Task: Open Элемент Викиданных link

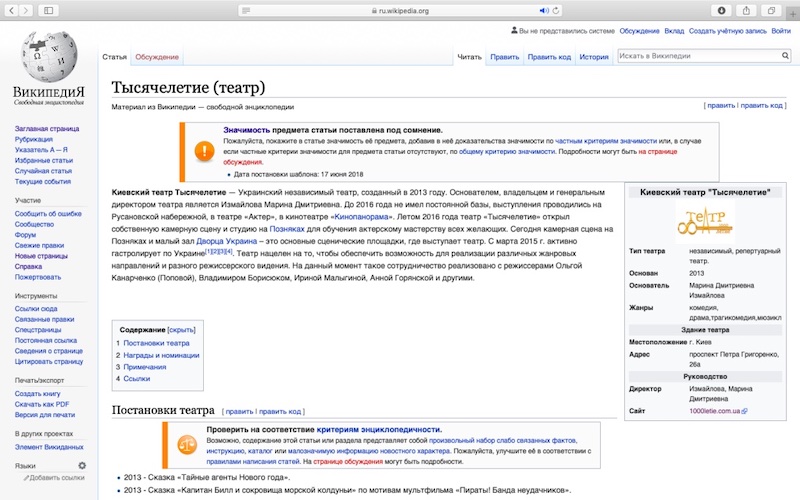Action: pos(49,447)
